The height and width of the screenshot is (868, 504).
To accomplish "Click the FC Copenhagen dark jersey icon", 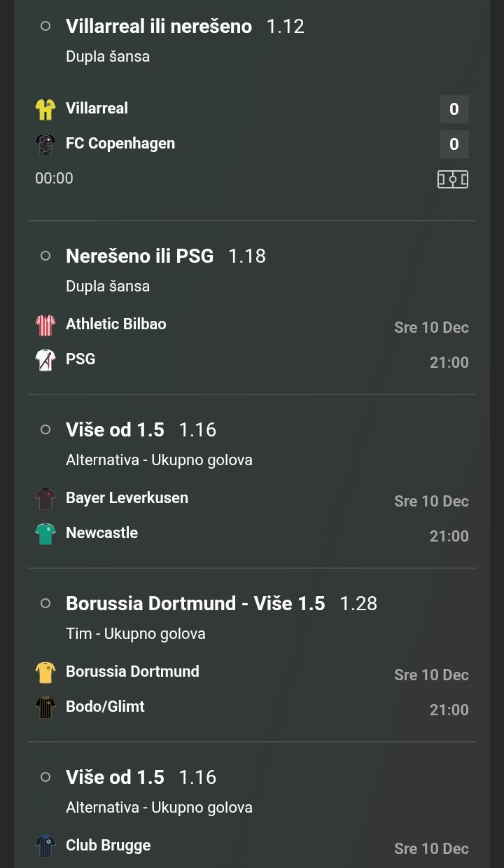I will click(45, 144).
